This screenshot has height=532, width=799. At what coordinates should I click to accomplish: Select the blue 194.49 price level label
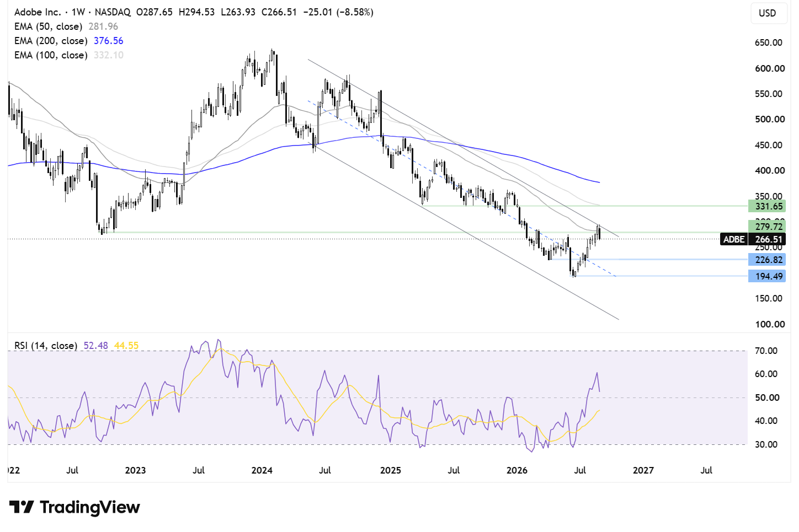tap(767, 276)
